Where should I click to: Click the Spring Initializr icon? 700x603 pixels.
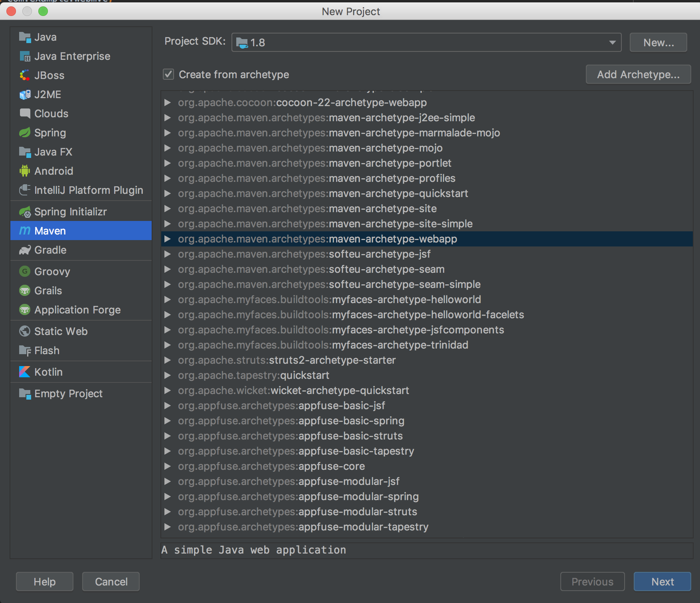pos(25,212)
